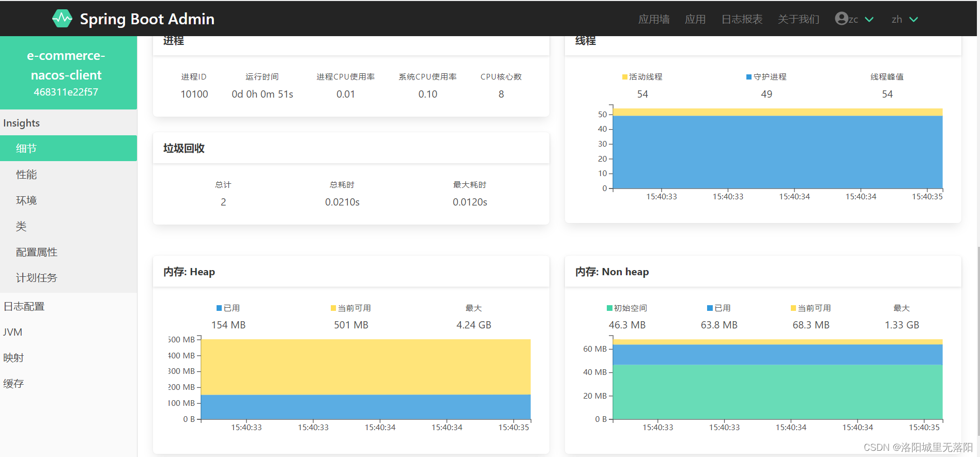Click the 内存: Non heap panel heading

tap(612, 272)
